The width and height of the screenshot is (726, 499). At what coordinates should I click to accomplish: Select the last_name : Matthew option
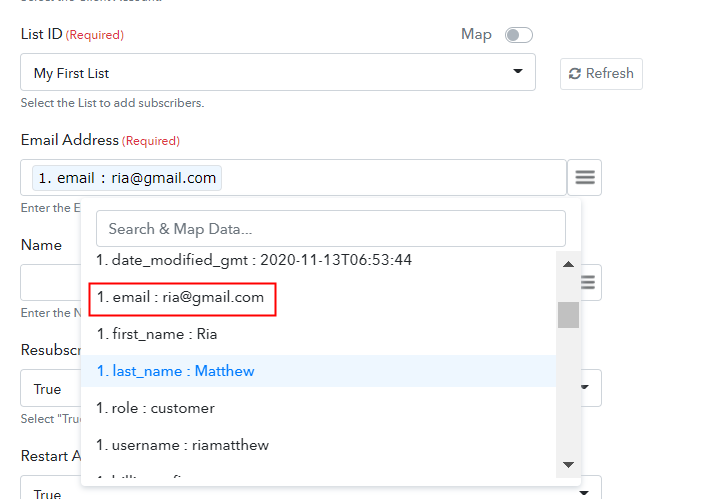(319, 371)
